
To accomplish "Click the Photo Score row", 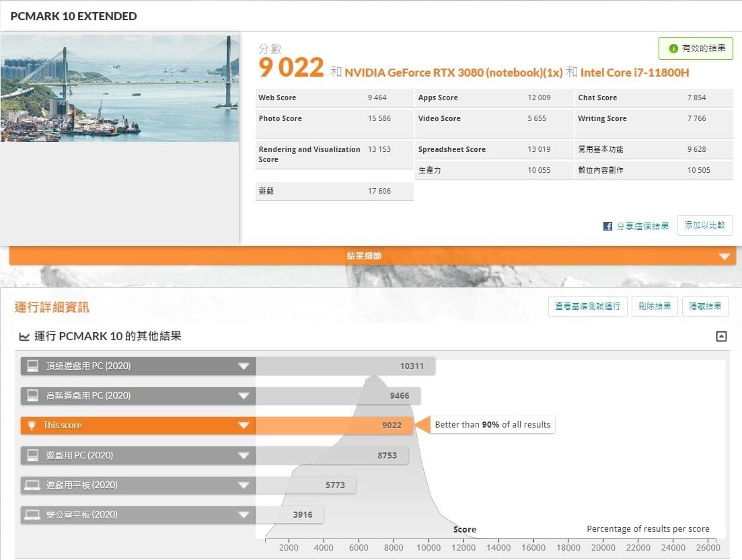I will (x=334, y=124).
